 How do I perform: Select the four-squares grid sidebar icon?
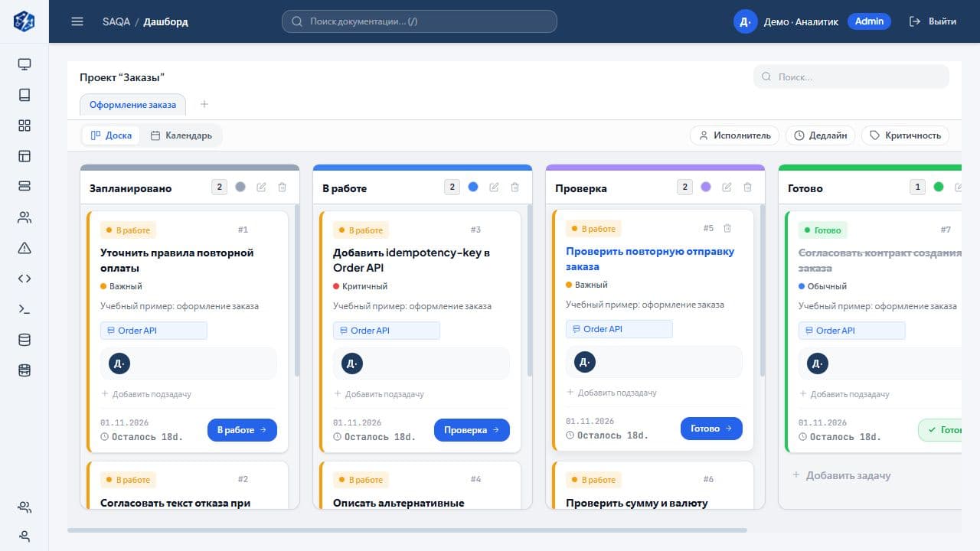point(24,126)
